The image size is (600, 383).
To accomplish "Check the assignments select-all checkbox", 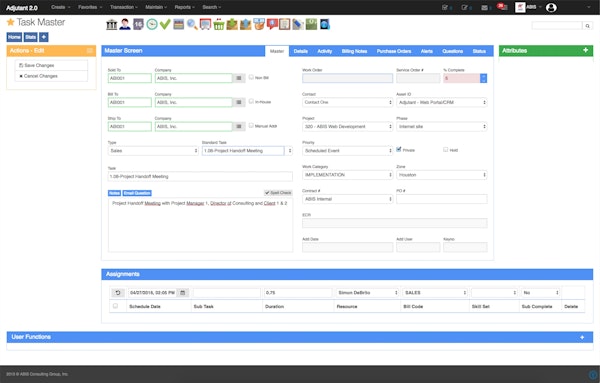I will pyautogui.click(x=116, y=306).
